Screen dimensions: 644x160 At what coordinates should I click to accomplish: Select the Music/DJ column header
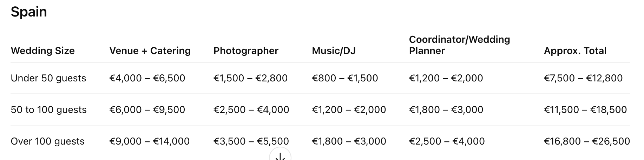[334, 51]
